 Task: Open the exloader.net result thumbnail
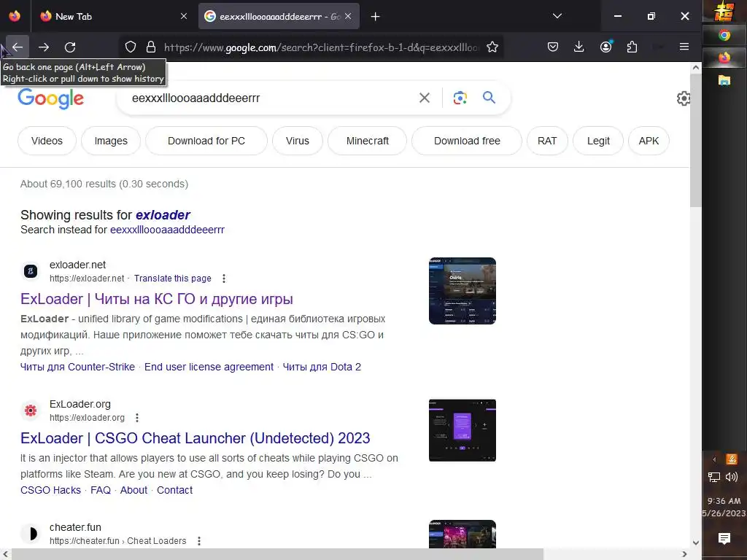tap(462, 291)
